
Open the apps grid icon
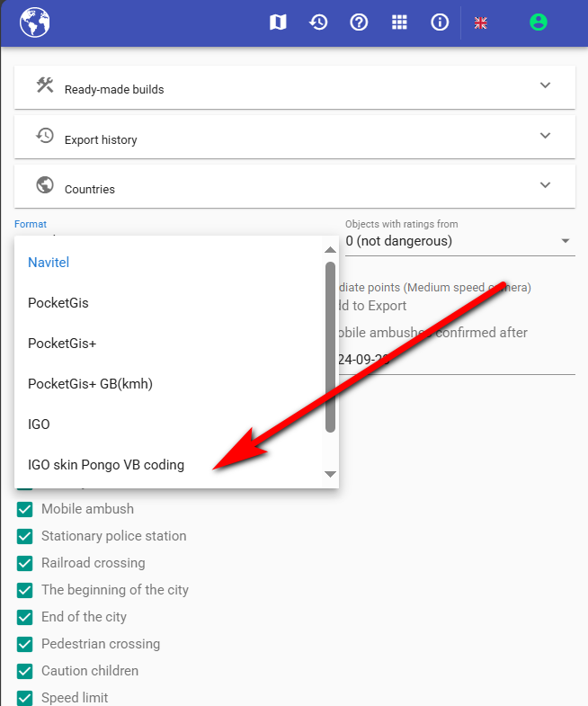[x=399, y=22]
